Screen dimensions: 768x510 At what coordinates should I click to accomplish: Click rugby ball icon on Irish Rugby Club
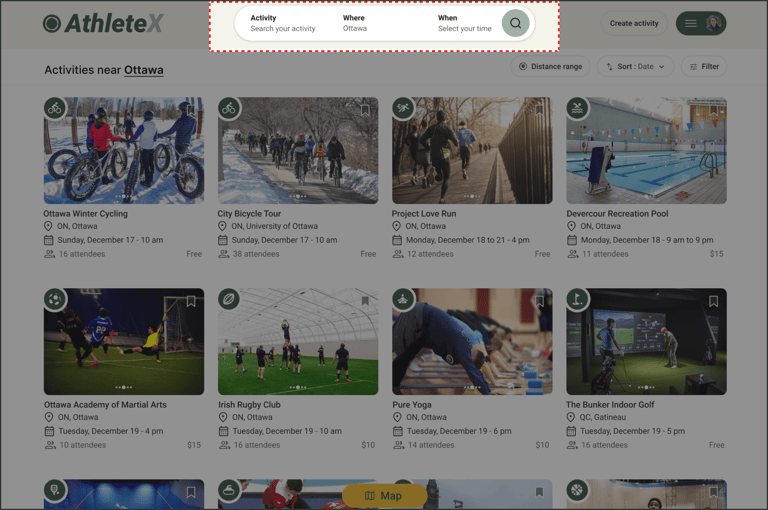[x=229, y=299]
